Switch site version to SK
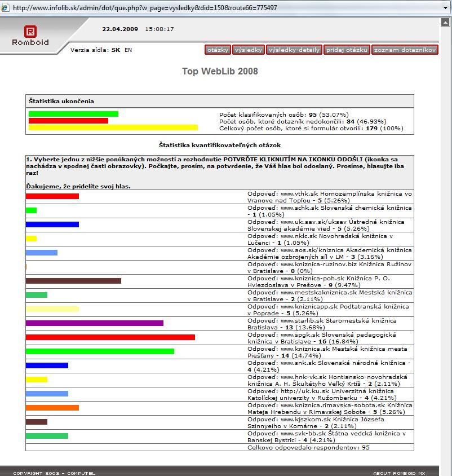This screenshot has width=452, height=476. tap(116, 50)
